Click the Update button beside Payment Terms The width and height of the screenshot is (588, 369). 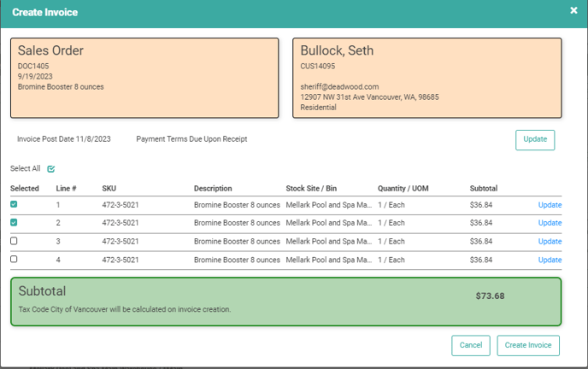click(x=535, y=140)
